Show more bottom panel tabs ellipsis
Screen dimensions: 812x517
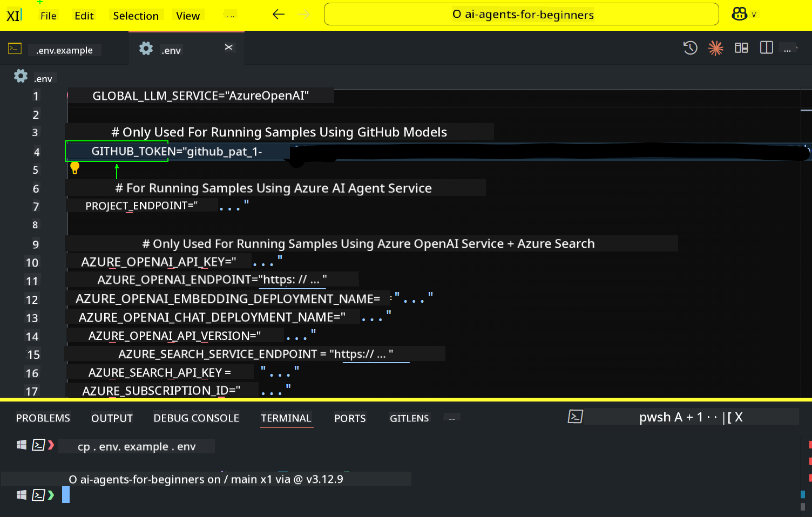451,418
